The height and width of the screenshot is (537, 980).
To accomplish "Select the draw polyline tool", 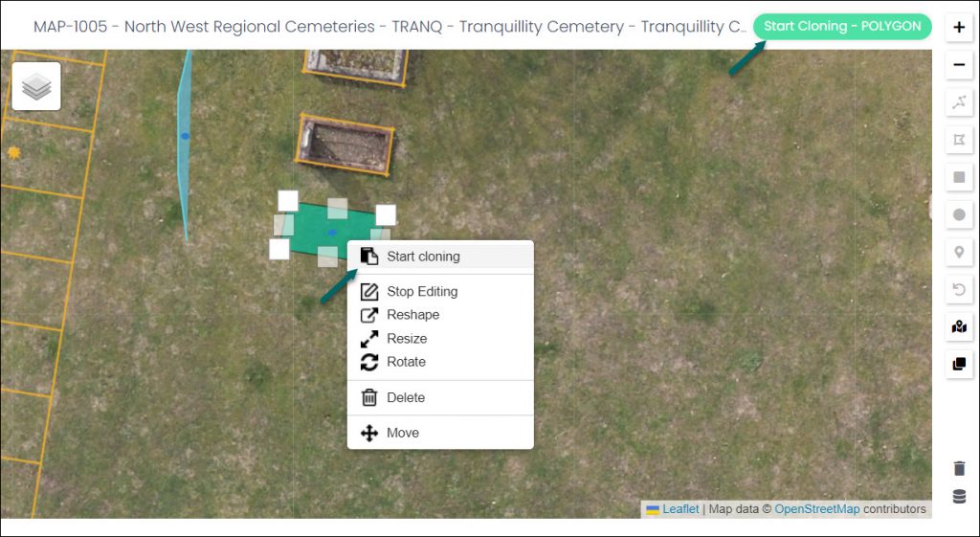I will click(x=959, y=102).
